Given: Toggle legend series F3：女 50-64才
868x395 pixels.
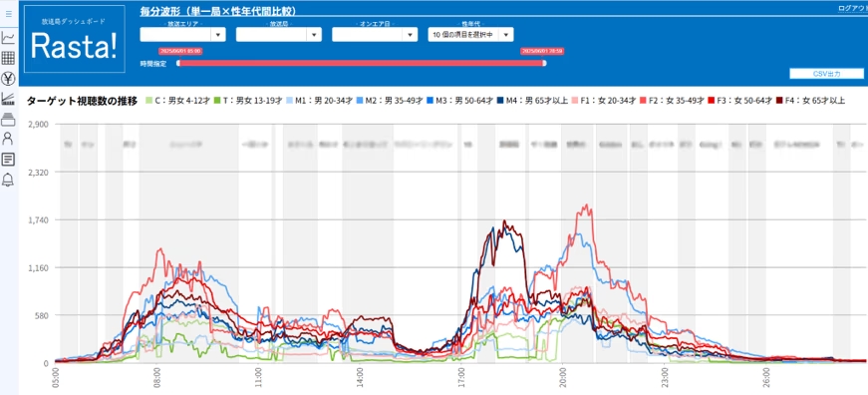Looking at the screenshot, I should [739, 101].
